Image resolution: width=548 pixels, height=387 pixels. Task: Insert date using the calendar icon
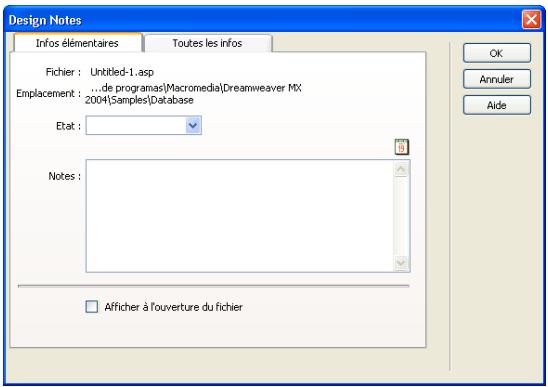pos(402,147)
